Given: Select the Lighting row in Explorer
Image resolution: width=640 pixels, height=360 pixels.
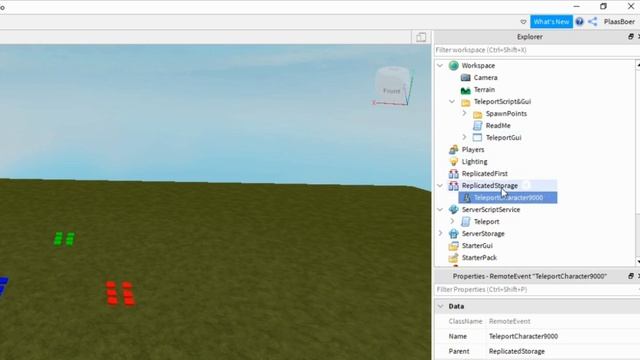Looking at the screenshot, I should pos(474,162).
